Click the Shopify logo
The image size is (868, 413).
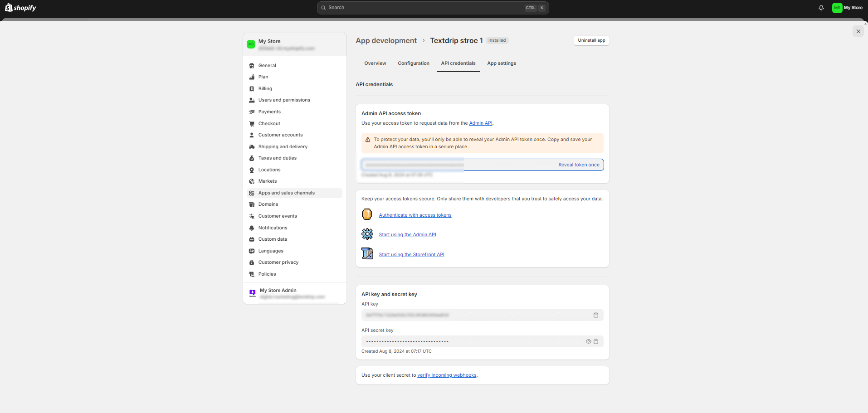pyautogui.click(x=20, y=7)
